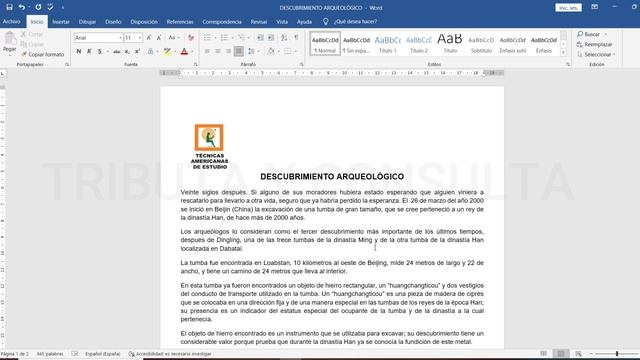The image size is (640, 360).
Task: Click the ¿Qué desea hacer? search box
Action: 355,22
